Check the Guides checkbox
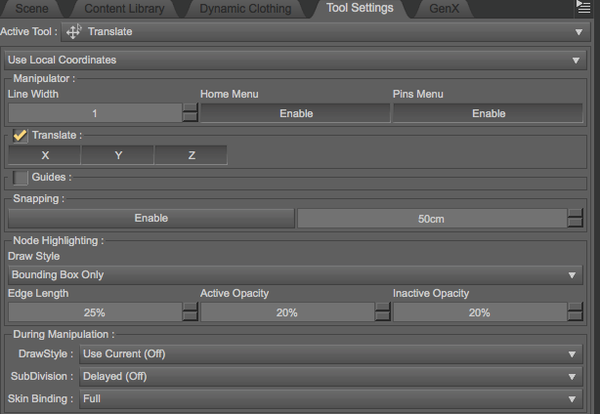The height and width of the screenshot is (414, 600). [20, 178]
